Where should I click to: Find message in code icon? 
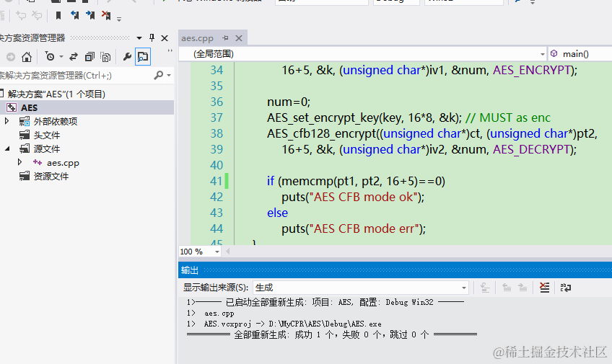485,288
